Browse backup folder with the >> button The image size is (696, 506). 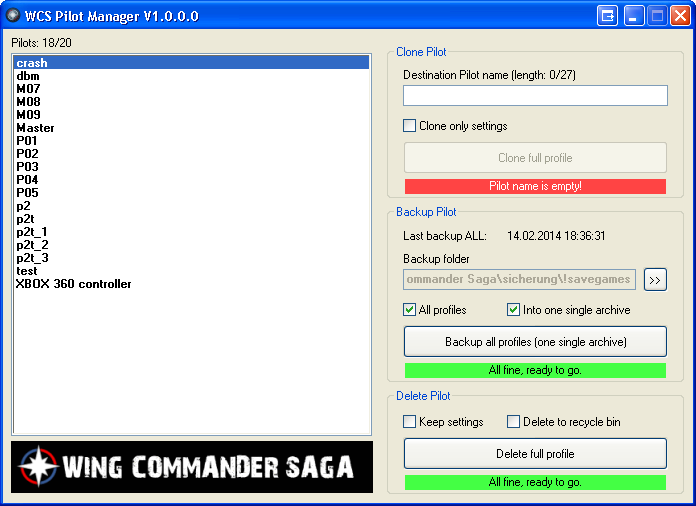tap(655, 279)
